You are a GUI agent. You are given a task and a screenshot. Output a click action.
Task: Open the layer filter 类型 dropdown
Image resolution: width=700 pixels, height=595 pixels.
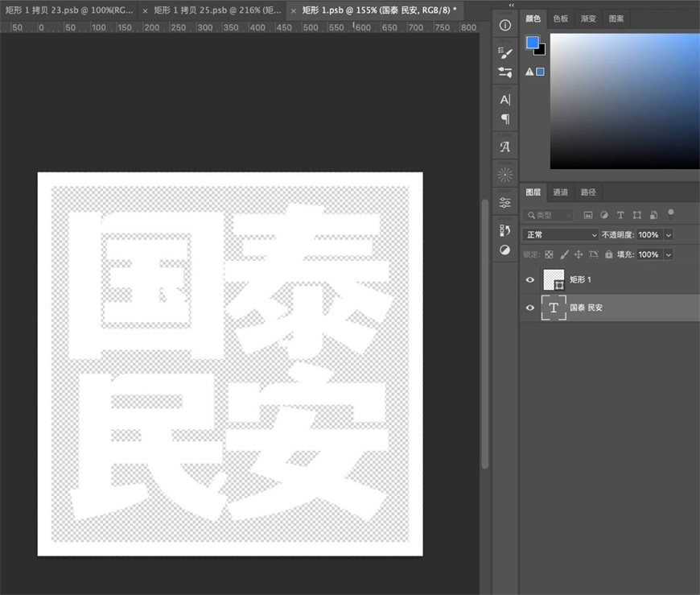coord(548,215)
